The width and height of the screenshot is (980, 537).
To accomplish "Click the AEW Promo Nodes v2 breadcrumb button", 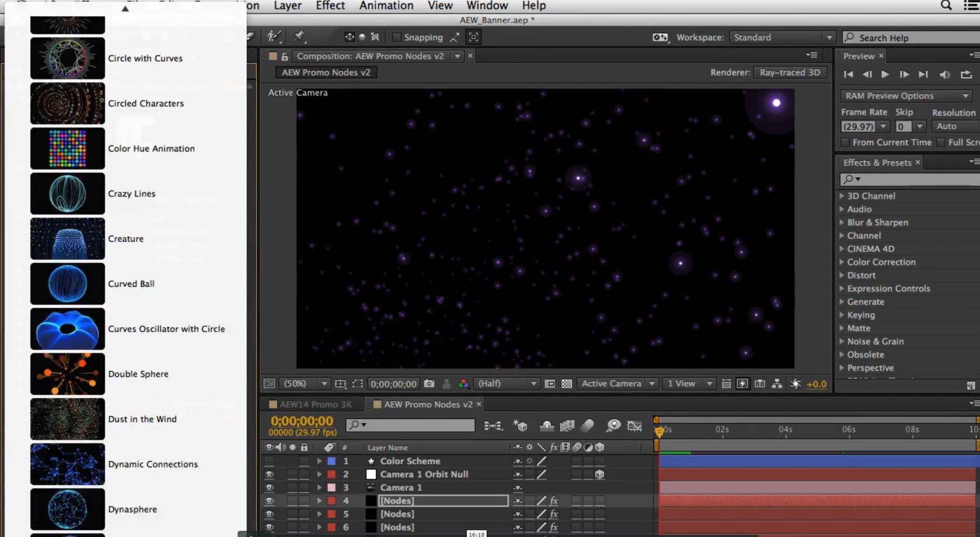I will click(326, 73).
